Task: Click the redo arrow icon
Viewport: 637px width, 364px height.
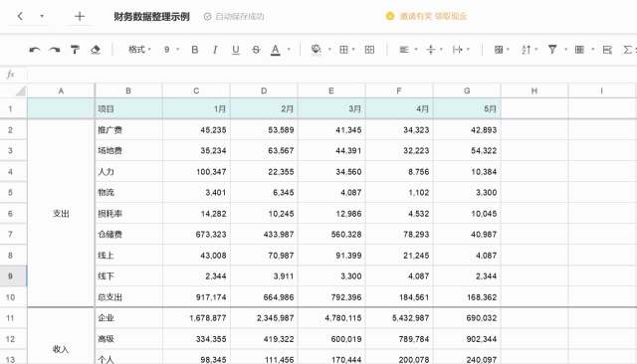Action: (55, 50)
